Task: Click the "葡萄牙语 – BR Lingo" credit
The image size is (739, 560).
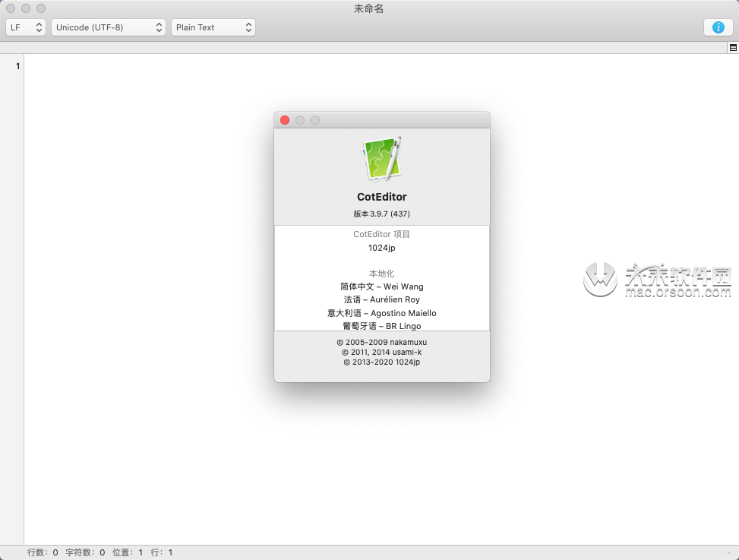Action: (x=382, y=326)
